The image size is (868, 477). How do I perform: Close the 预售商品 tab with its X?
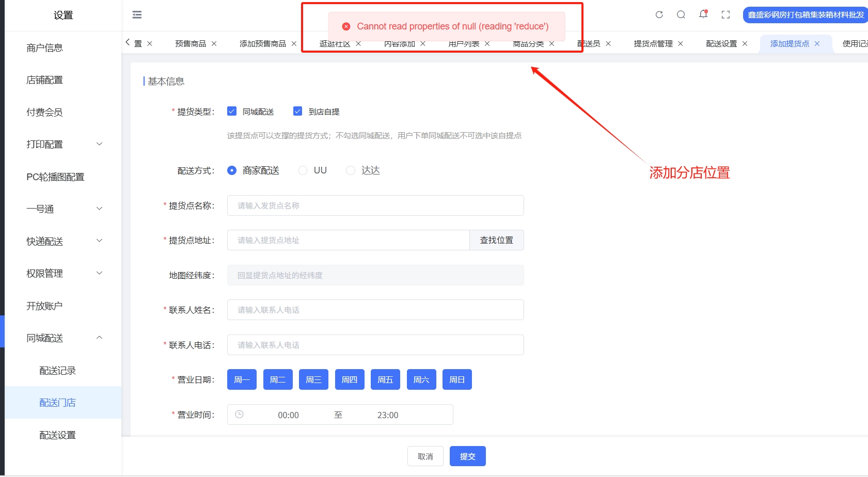[x=214, y=44]
